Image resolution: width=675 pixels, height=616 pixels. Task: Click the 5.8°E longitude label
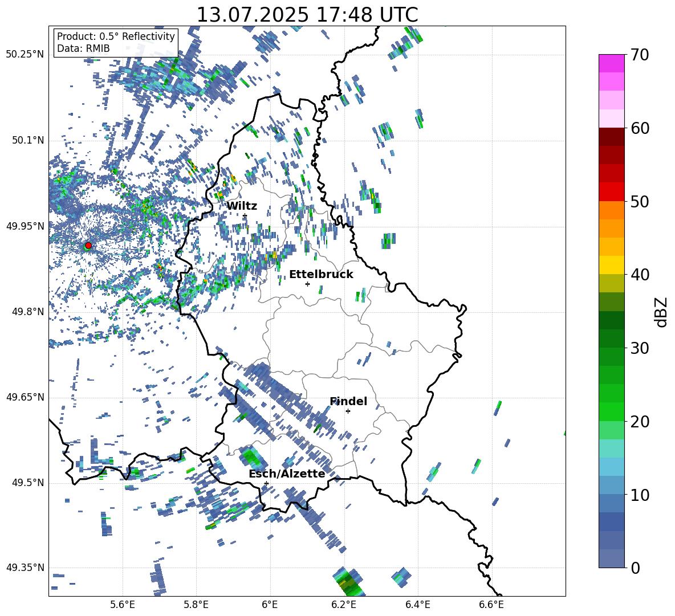[x=196, y=605]
